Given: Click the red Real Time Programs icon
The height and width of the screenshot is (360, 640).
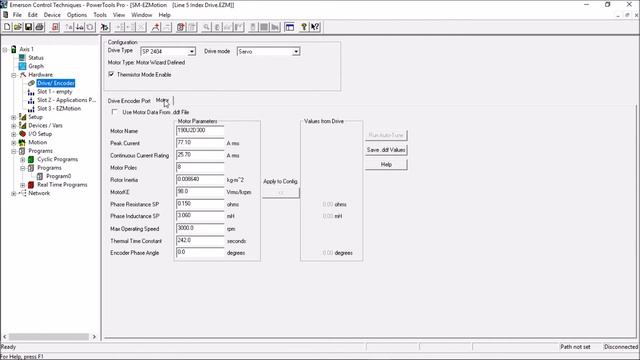Looking at the screenshot, I should (31, 185).
